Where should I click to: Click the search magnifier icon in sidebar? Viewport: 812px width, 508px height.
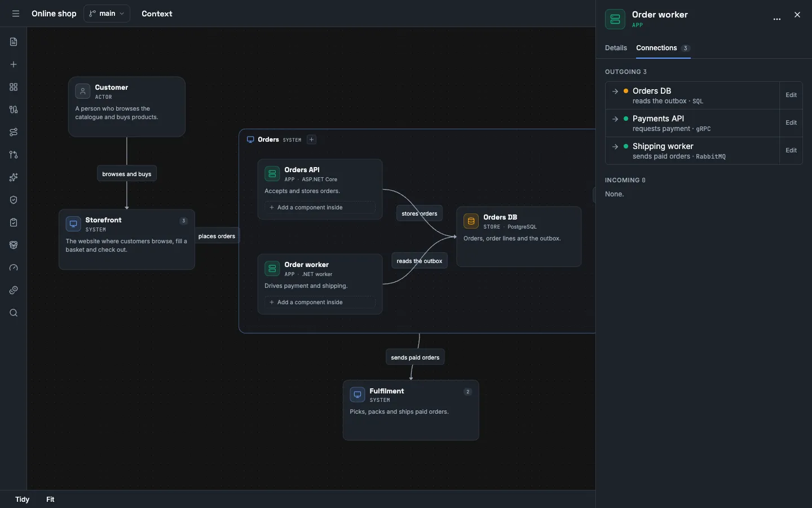pyautogui.click(x=14, y=313)
